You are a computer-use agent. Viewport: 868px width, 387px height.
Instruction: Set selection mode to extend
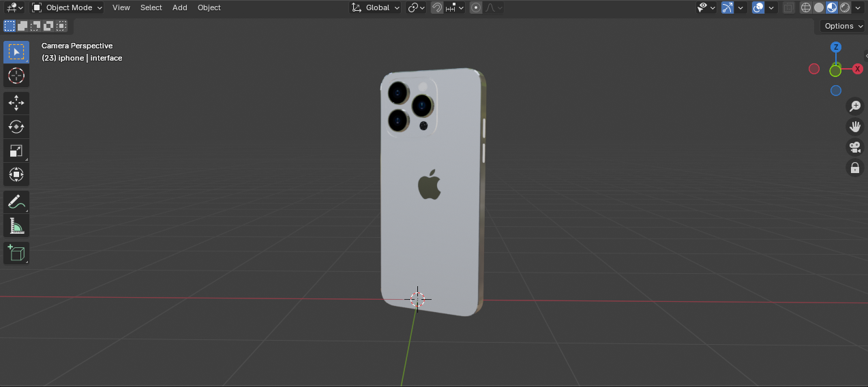coord(23,26)
